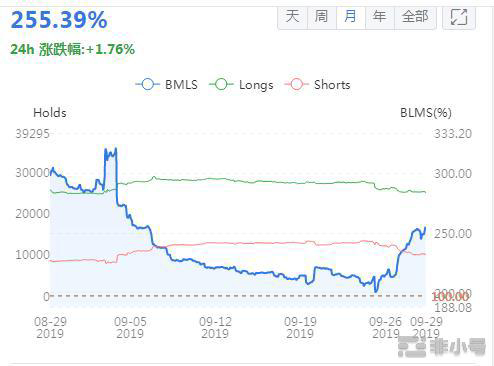Expand chart to fullscreen
The height and width of the screenshot is (366, 494).
tap(459, 17)
